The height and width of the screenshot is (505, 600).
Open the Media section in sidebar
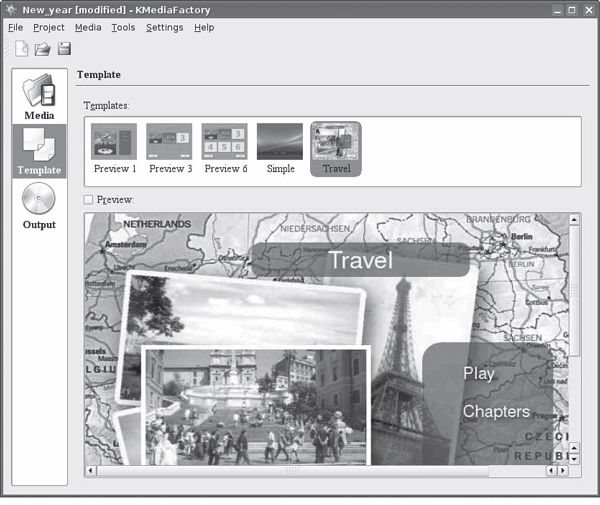click(39, 96)
